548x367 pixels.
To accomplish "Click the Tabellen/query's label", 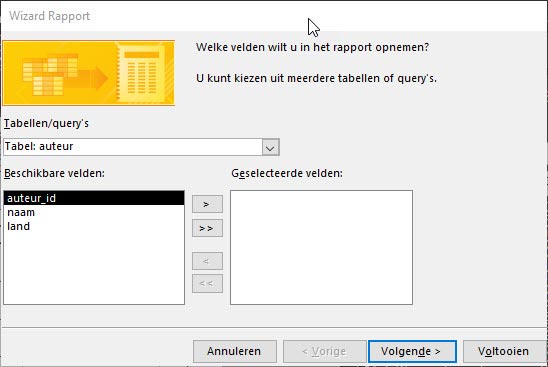I will point(46,124).
